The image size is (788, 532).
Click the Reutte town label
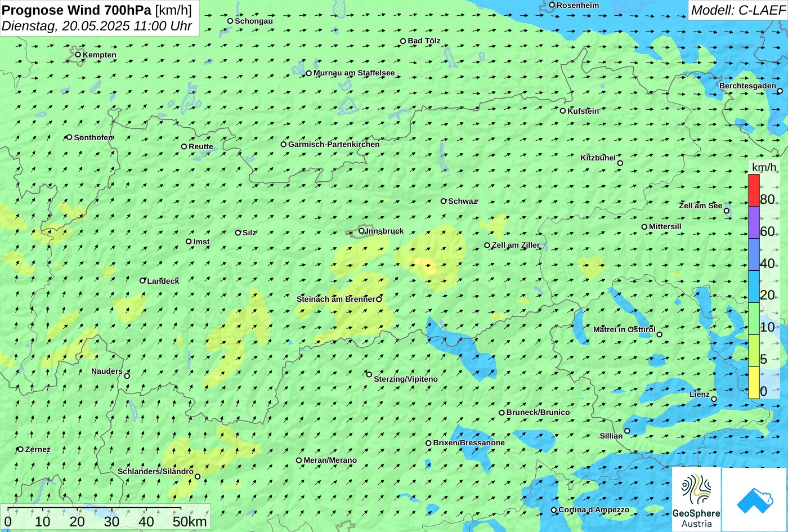(201, 146)
